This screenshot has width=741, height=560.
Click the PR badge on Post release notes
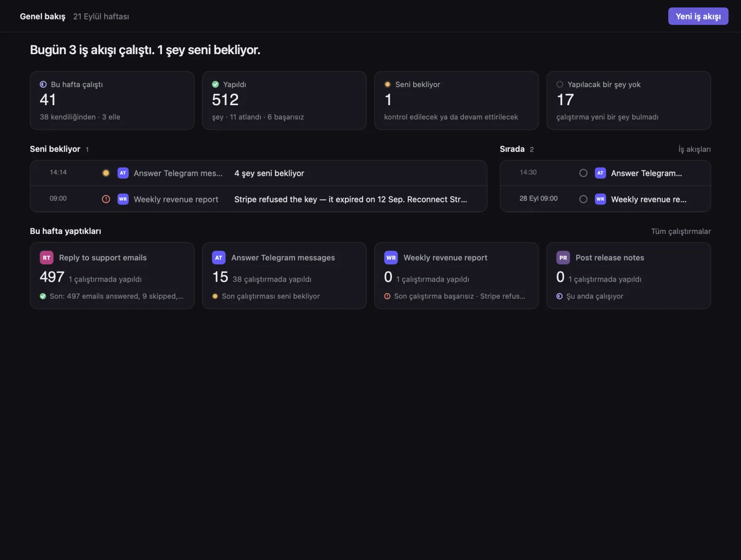pyautogui.click(x=563, y=258)
